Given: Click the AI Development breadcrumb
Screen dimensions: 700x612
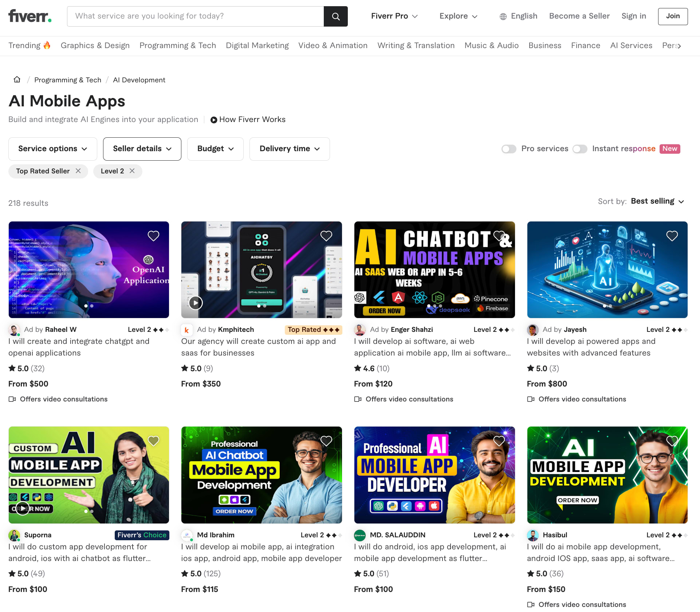Looking at the screenshot, I should point(139,80).
